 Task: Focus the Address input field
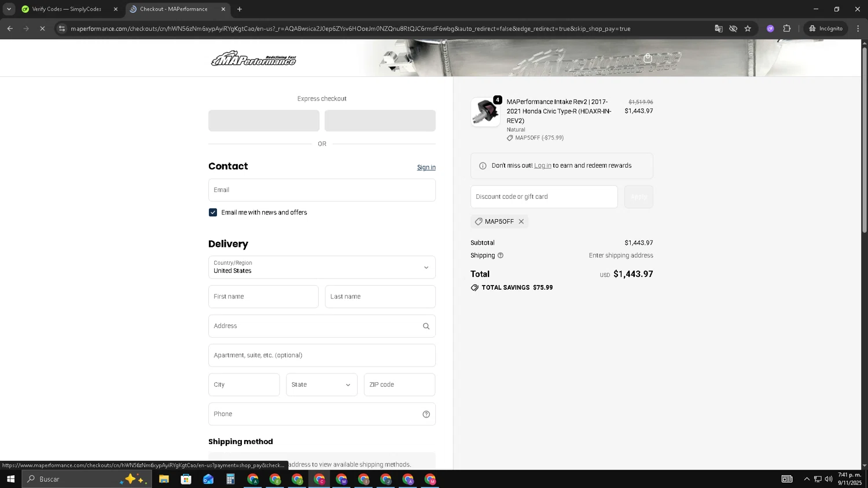322,326
